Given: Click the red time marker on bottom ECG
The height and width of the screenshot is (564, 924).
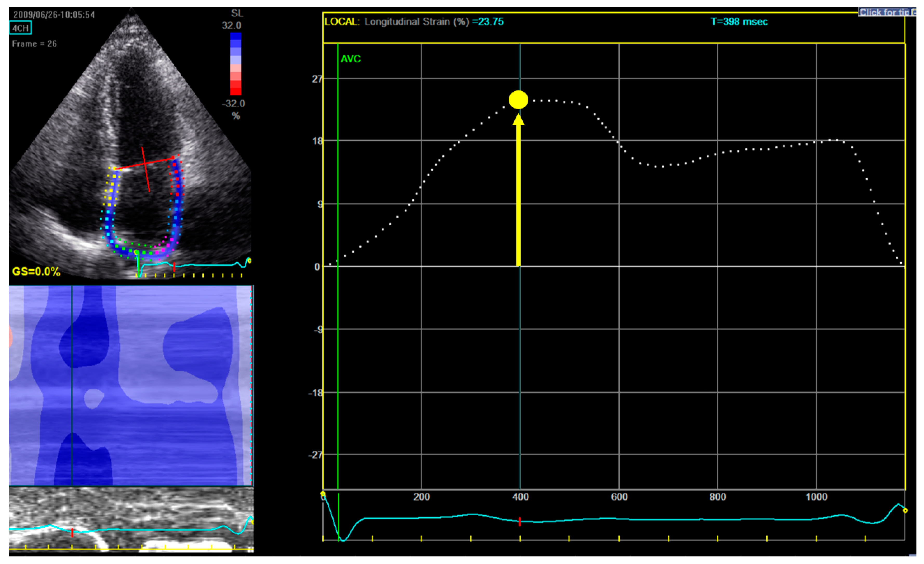Looking at the screenshot, I should point(520,522).
